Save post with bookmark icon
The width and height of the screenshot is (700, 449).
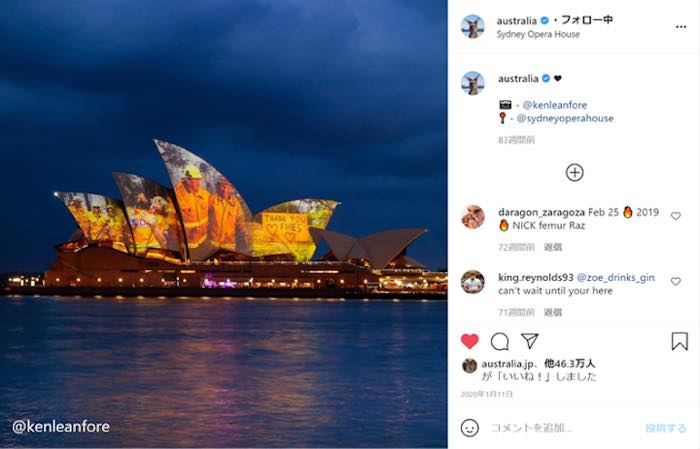click(679, 341)
